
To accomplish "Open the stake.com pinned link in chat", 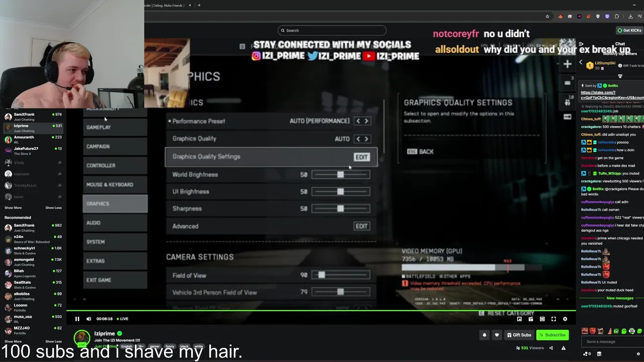I will 612,95.
